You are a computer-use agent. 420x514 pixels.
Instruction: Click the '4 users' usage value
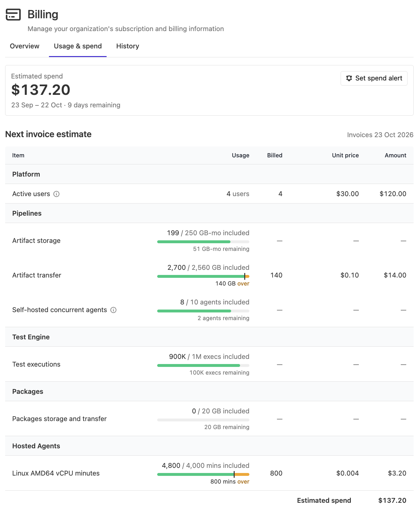238,194
